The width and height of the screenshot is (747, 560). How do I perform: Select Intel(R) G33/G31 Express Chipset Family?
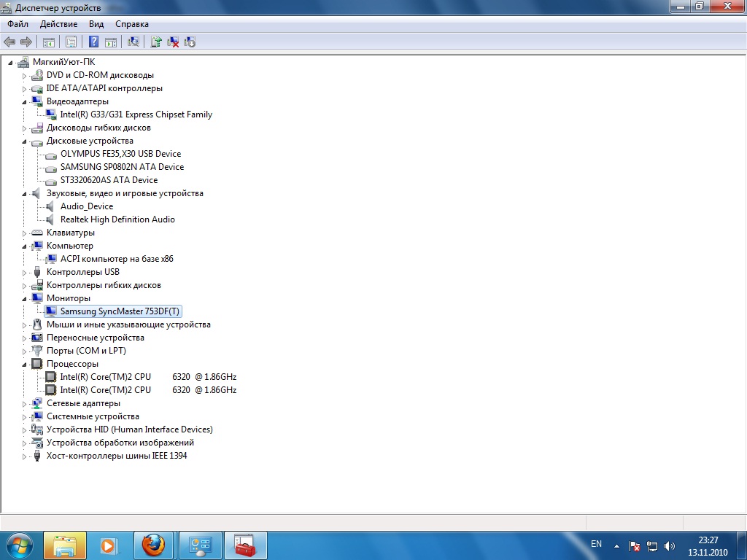136,114
